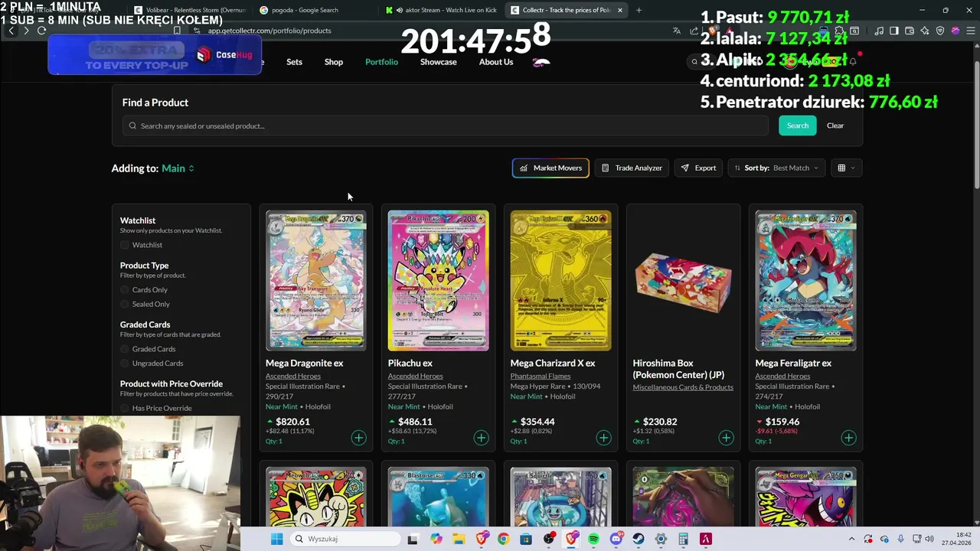The height and width of the screenshot is (551, 980).
Task: Open File Explorer from the taskbar
Action: (458, 539)
